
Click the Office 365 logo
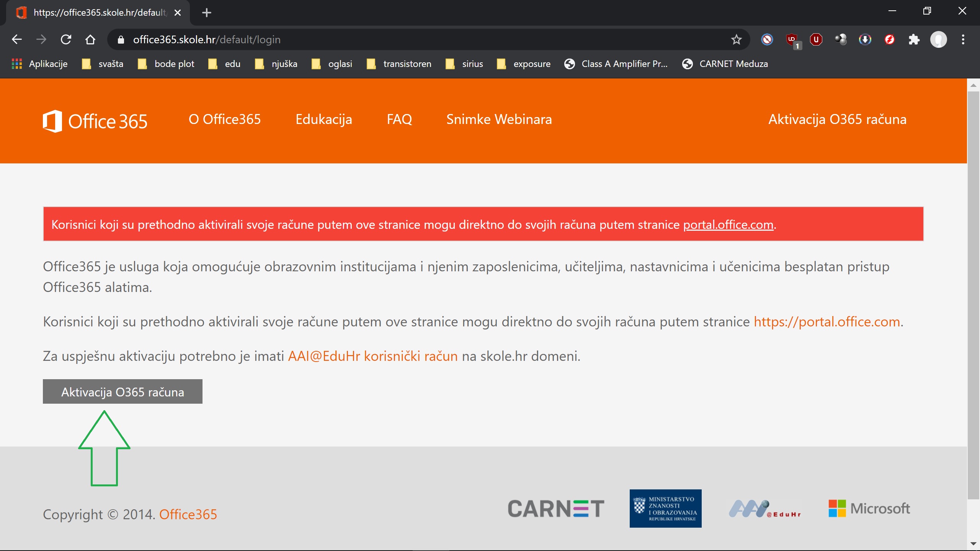[95, 121]
